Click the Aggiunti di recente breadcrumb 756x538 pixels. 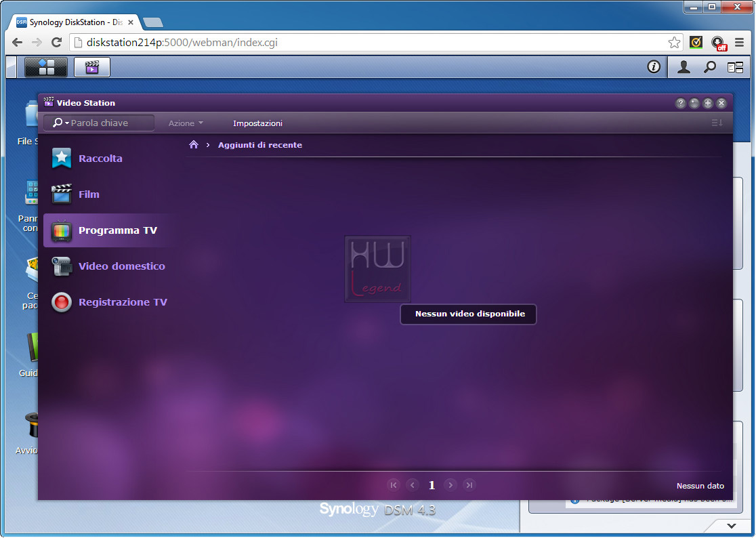click(260, 145)
